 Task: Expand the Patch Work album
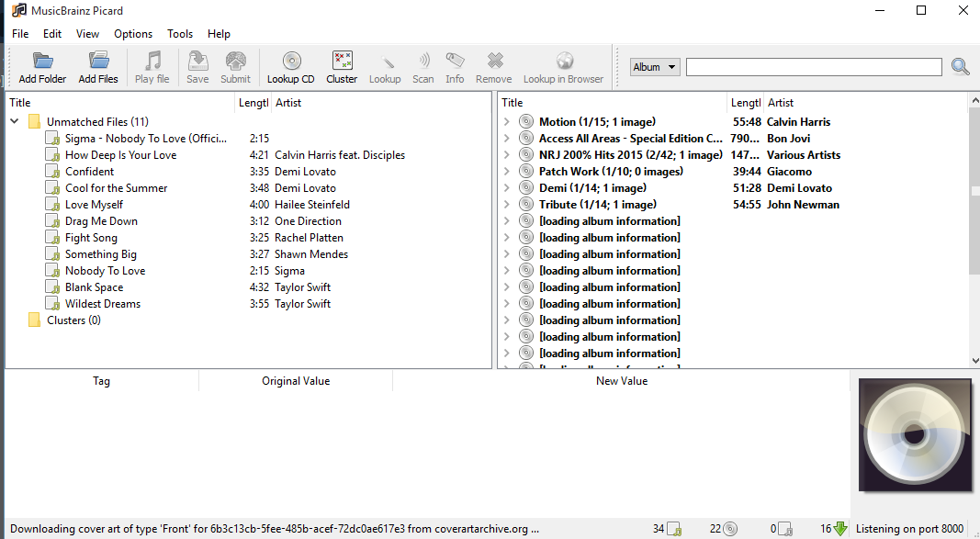(507, 171)
